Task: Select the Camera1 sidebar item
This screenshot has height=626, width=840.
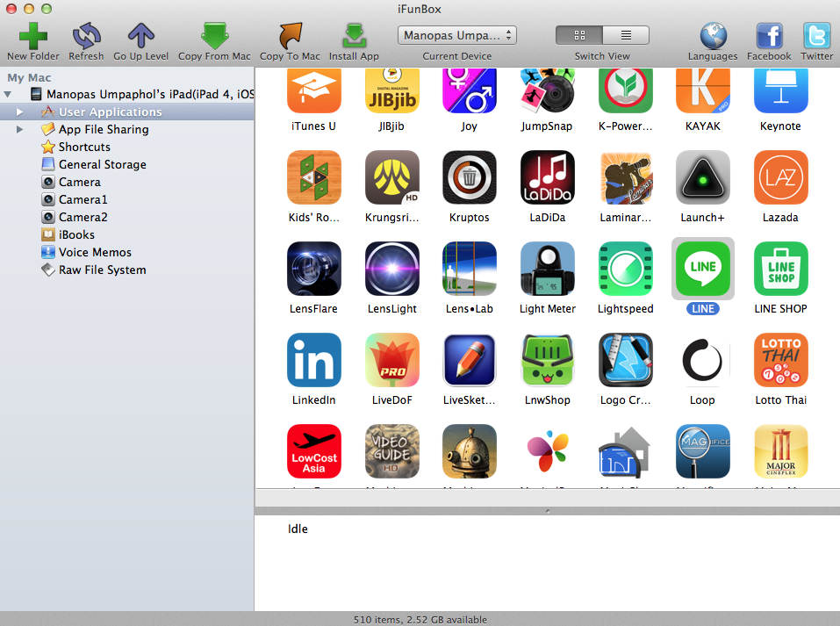Action: click(83, 199)
